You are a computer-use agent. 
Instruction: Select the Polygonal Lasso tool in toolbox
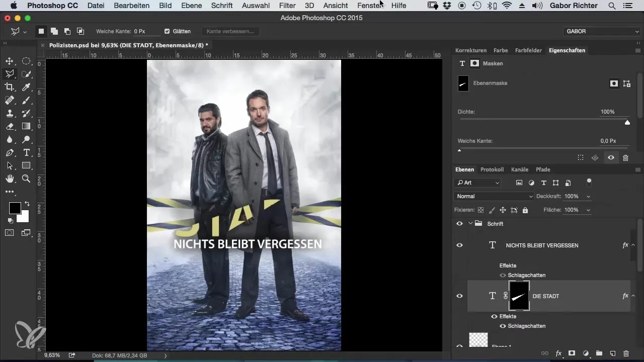pos(10,74)
